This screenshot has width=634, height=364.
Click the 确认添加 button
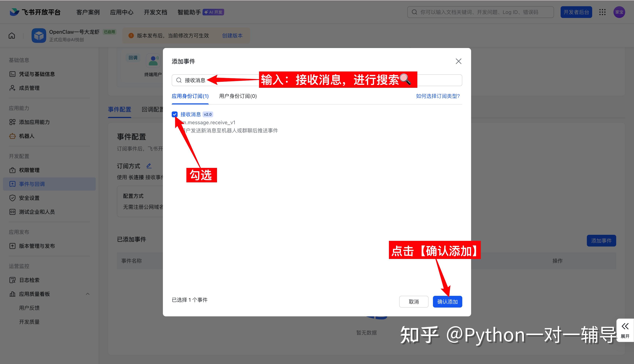point(447,302)
